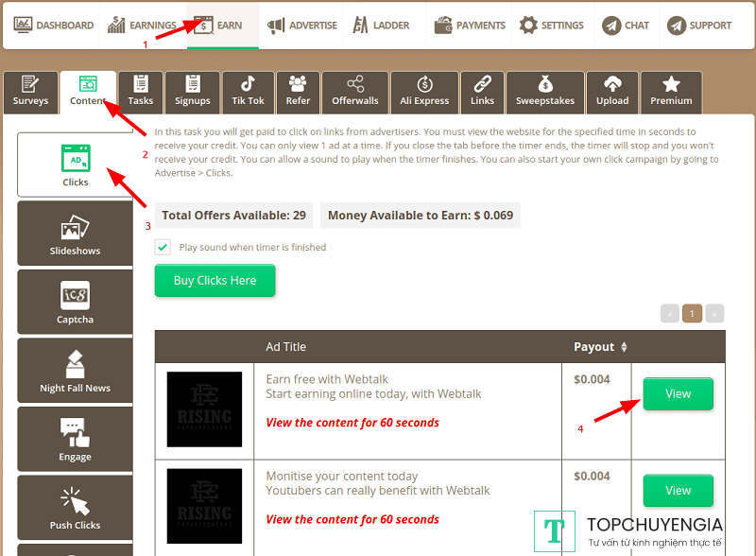Open the Sweepstakes money bag tab

coord(544,85)
